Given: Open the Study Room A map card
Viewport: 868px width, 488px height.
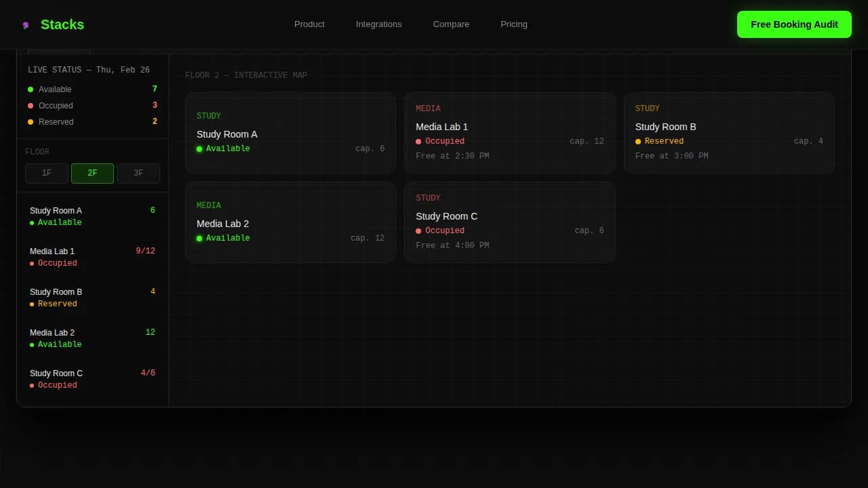Looking at the screenshot, I should (x=290, y=133).
